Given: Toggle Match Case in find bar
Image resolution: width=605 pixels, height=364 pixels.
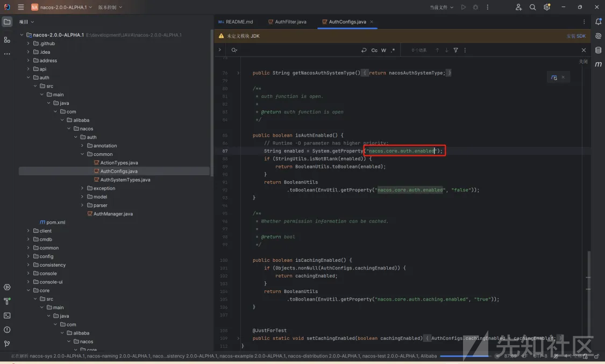Looking at the screenshot, I should click(374, 50).
